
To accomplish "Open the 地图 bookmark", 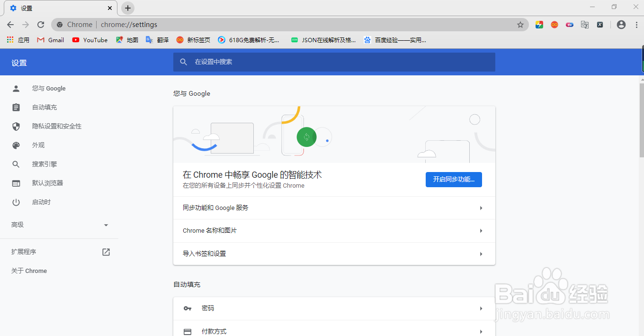I will 126,40.
